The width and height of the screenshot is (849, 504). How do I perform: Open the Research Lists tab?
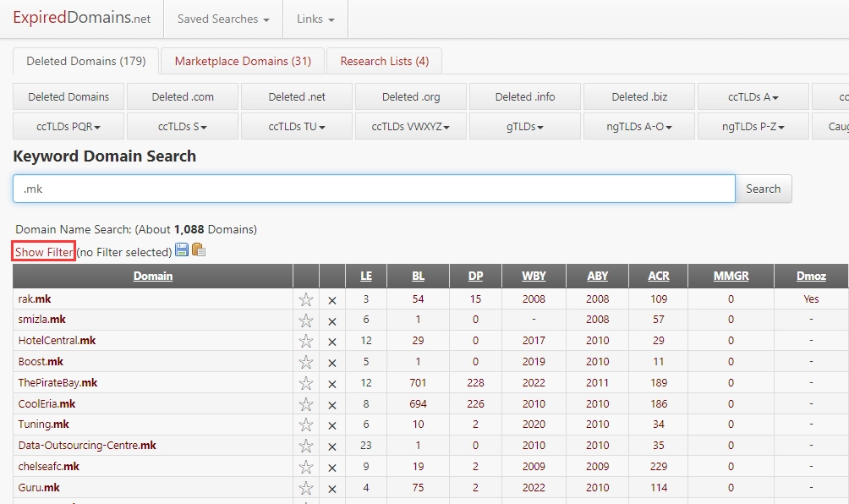coord(384,61)
